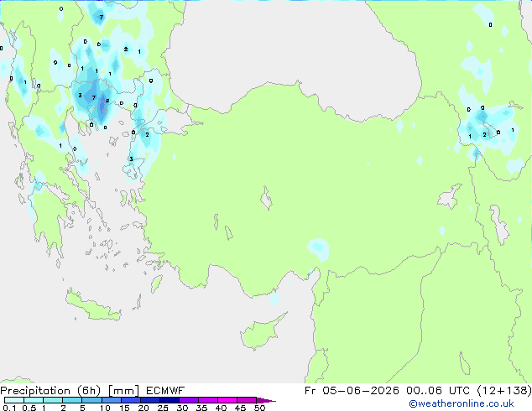Select the 0.5–1 mm legend swatch
Viewport: 532px width, 411px height.
tap(34, 400)
